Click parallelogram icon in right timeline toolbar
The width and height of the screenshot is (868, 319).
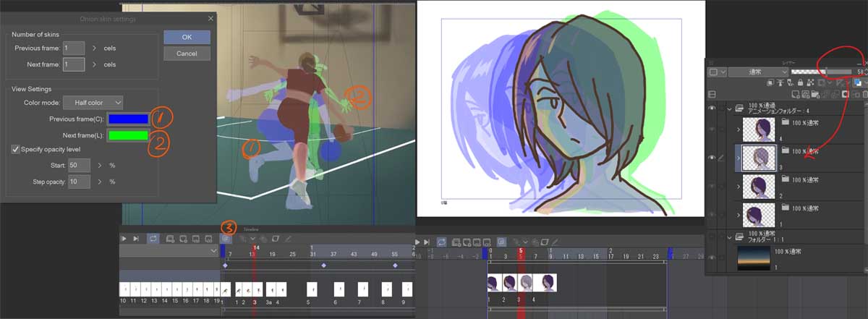(545, 242)
